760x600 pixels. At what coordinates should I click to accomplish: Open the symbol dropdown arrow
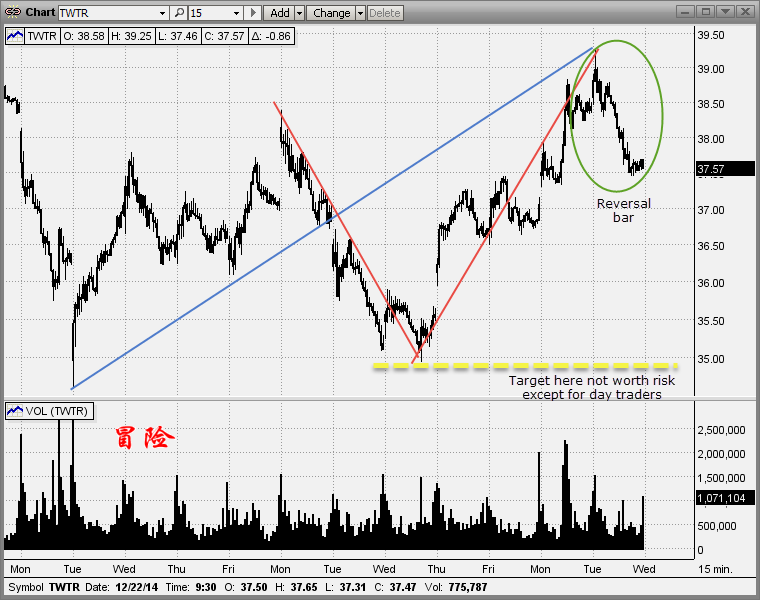[163, 13]
